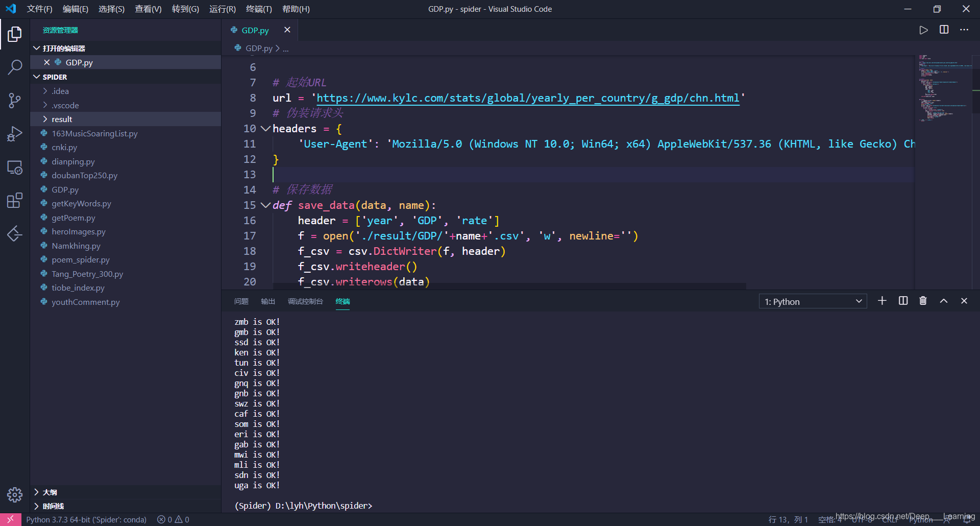Screen dimensions: 980x526
Task: Open the Run and Debug view
Action: click(x=15, y=134)
